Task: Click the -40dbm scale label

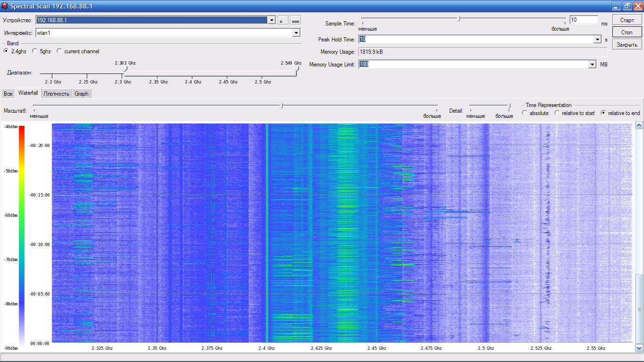Action: (x=10, y=127)
